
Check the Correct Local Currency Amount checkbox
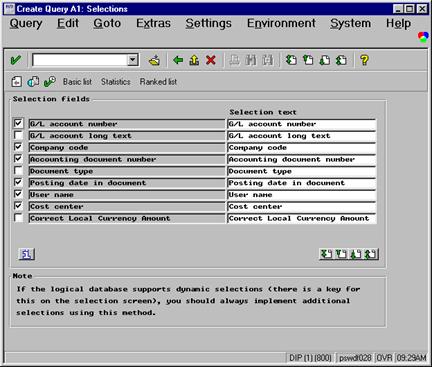[x=18, y=218]
